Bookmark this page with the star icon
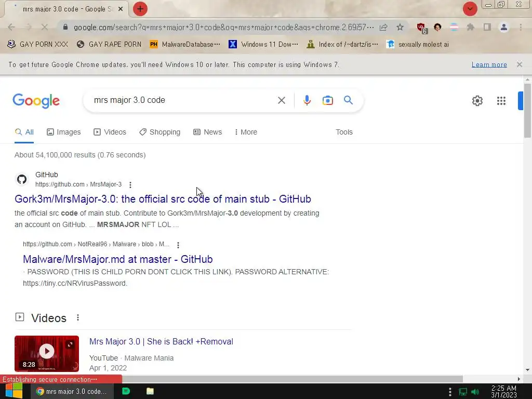Image resolution: width=532 pixels, height=399 pixels. coord(400,27)
